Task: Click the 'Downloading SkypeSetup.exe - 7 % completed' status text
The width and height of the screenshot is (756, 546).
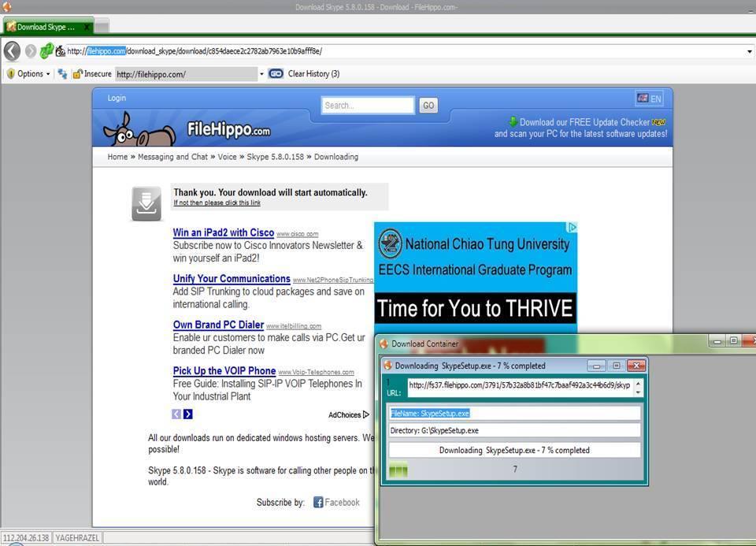Action: (x=514, y=450)
